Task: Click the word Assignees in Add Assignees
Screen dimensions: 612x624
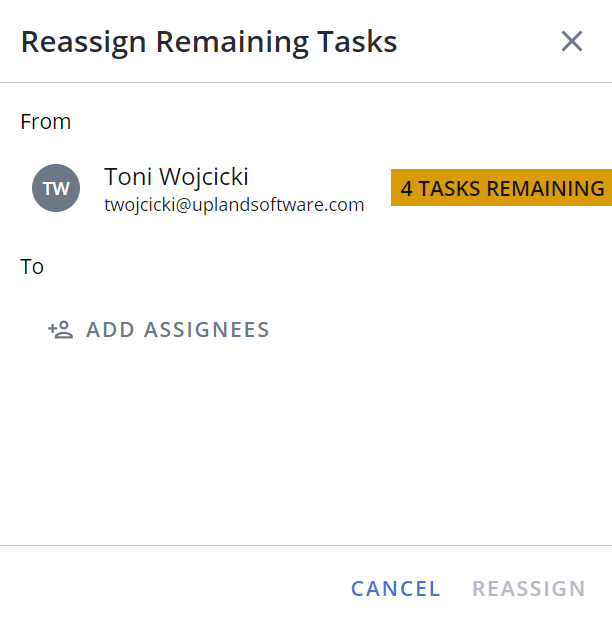Action: (207, 330)
